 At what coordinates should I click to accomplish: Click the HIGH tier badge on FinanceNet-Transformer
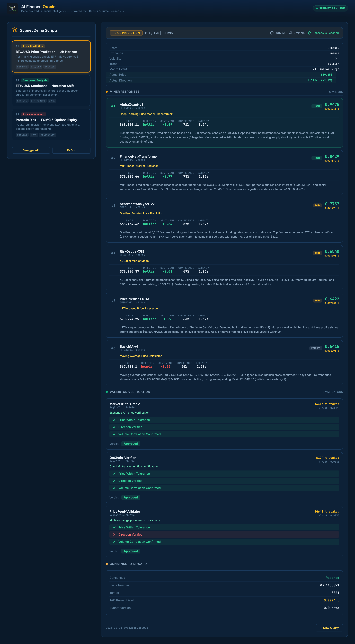click(317, 158)
